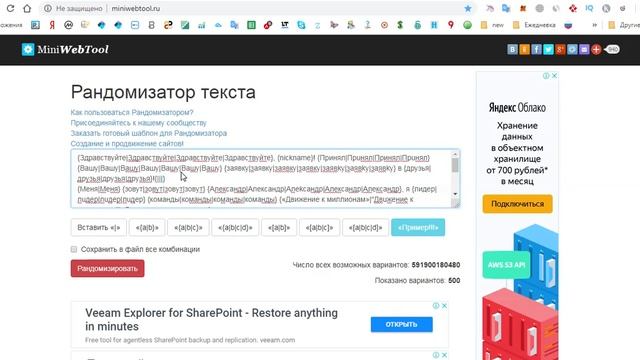Share page on Twitter
Screen dimensions: 640x360
pos(548,49)
